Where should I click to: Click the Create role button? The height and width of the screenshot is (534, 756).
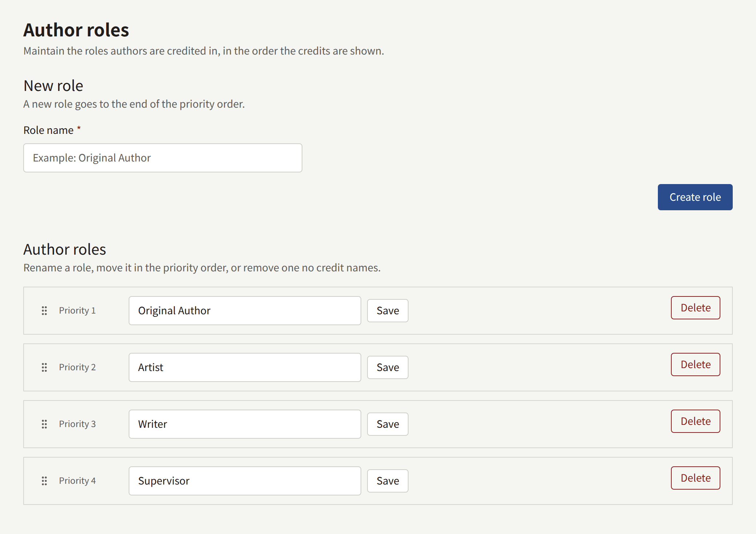(695, 197)
